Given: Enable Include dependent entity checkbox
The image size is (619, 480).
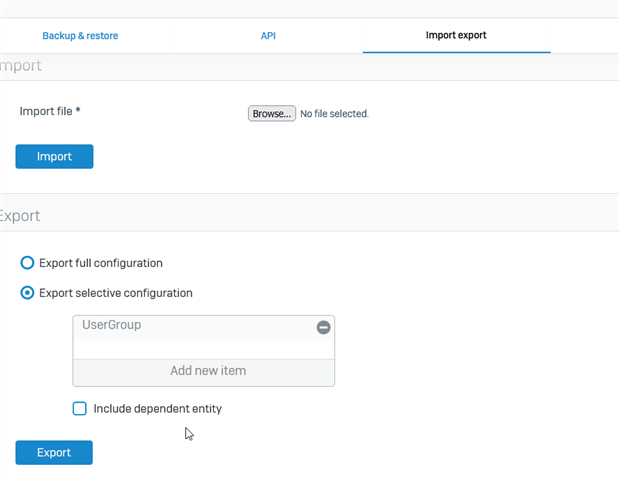Looking at the screenshot, I should [x=79, y=408].
